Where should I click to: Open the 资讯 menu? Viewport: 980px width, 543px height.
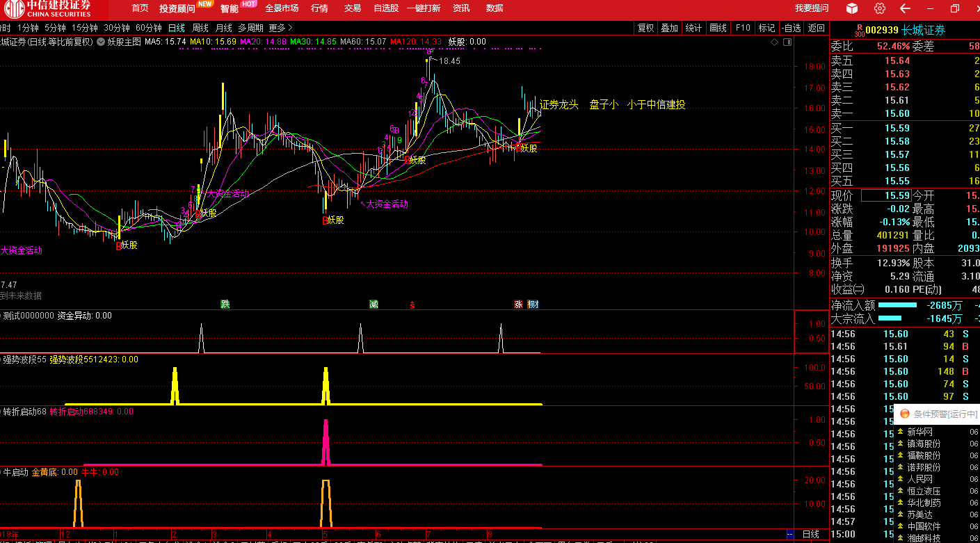click(x=461, y=8)
